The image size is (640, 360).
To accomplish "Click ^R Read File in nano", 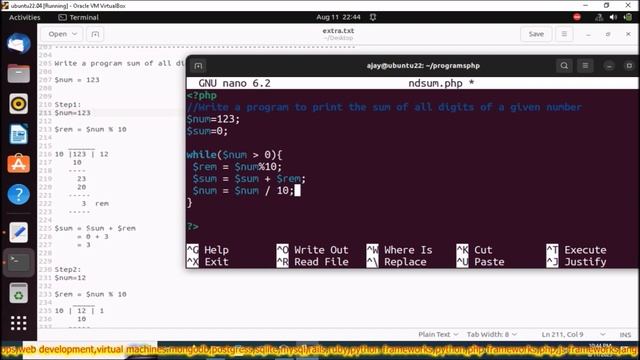I will (x=313, y=262).
